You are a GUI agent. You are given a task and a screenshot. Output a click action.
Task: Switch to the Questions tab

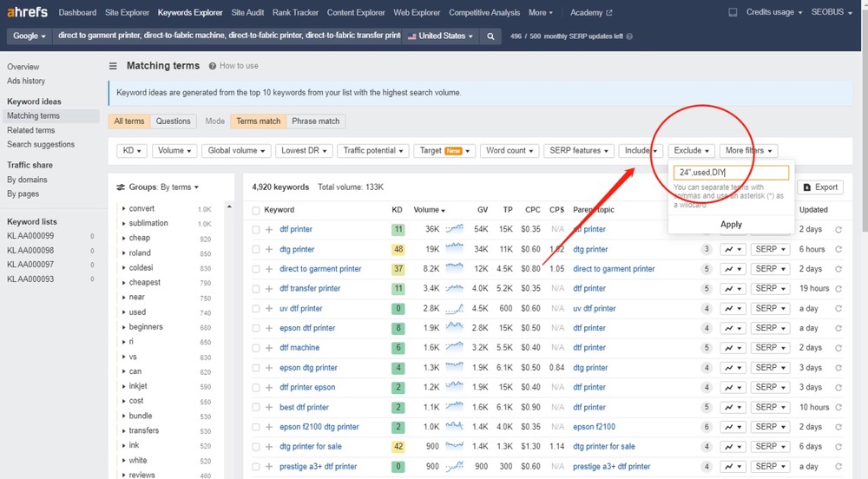[174, 121]
